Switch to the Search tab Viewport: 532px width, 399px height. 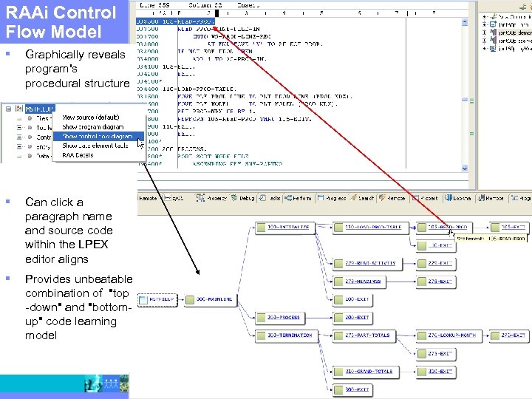tap(362, 198)
